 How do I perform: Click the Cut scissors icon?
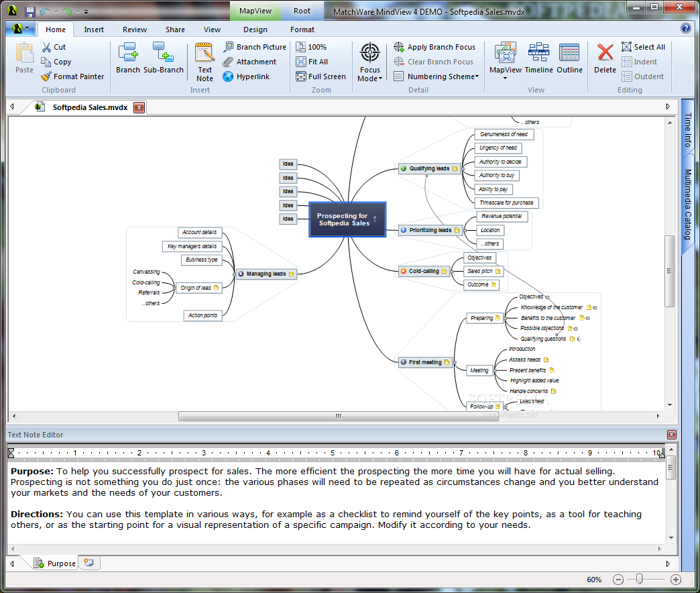click(x=46, y=47)
